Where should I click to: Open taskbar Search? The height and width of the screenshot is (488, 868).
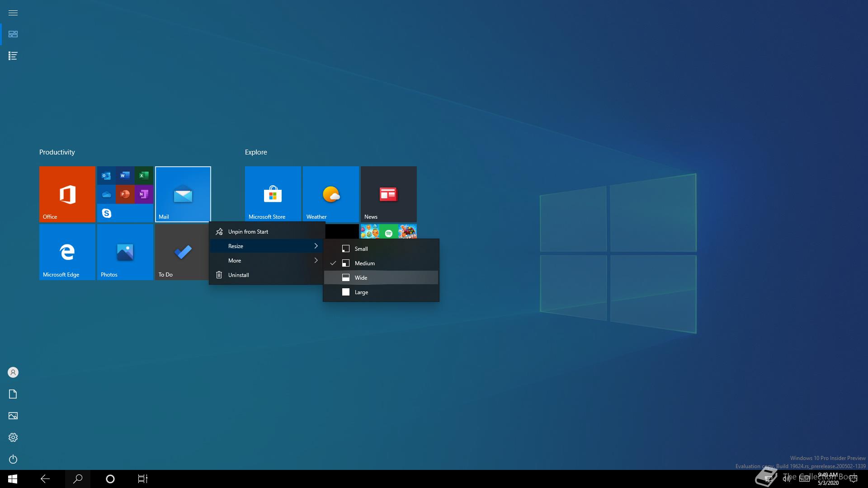click(78, 479)
